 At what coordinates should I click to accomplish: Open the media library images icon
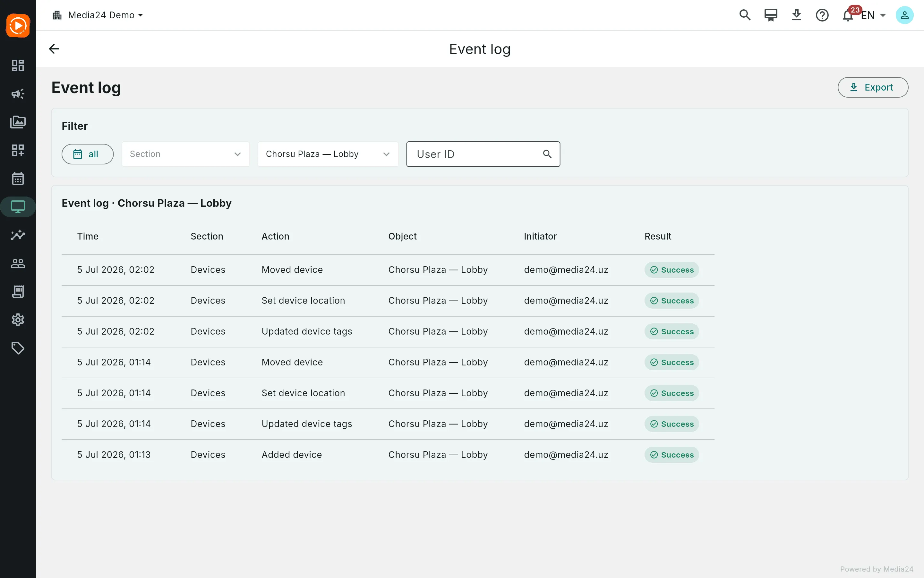(x=18, y=122)
